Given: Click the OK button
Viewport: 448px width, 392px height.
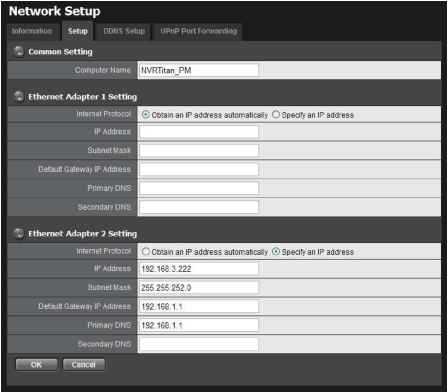Looking at the screenshot, I should point(36,365).
